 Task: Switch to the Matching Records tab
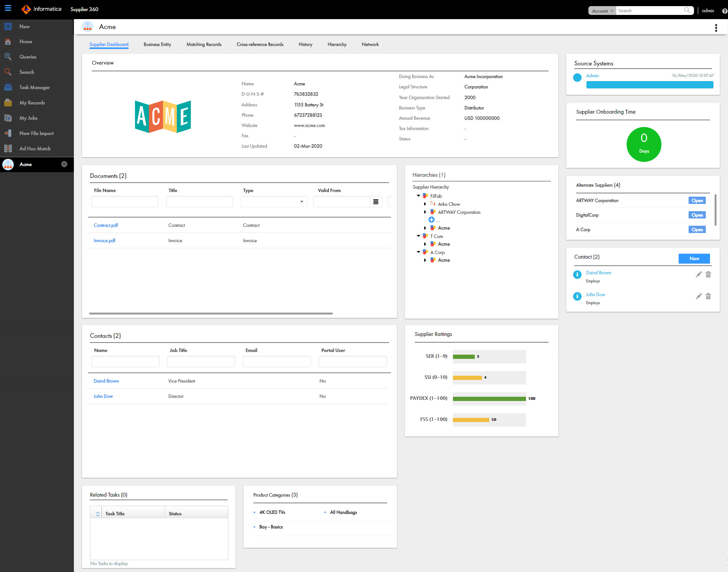pos(204,44)
